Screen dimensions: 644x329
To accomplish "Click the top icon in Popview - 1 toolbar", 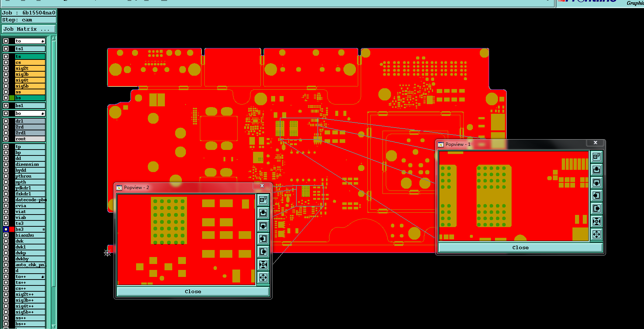I will click(x=596, y=157).
